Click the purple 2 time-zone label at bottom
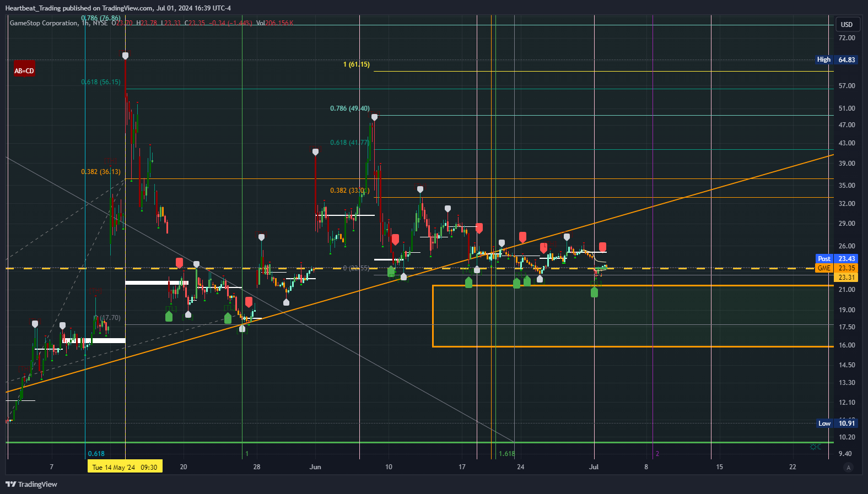The width and height of the screenshot is (868, 494). 657,454
